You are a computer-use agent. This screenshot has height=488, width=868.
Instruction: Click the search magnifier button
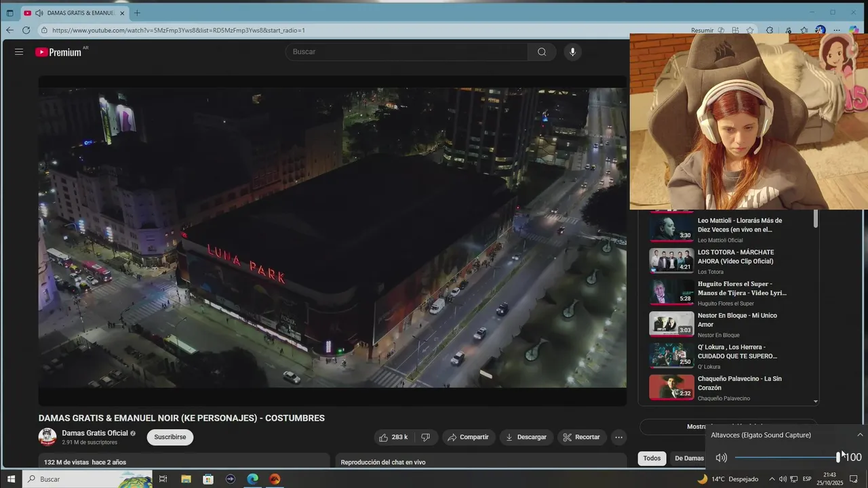pos(542,52)
